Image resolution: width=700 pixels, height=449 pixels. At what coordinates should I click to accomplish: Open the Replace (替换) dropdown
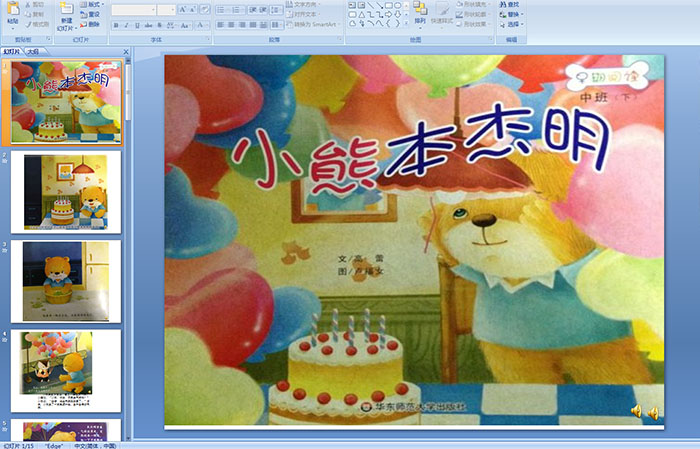pyautogui.click(x=511, y=14)
